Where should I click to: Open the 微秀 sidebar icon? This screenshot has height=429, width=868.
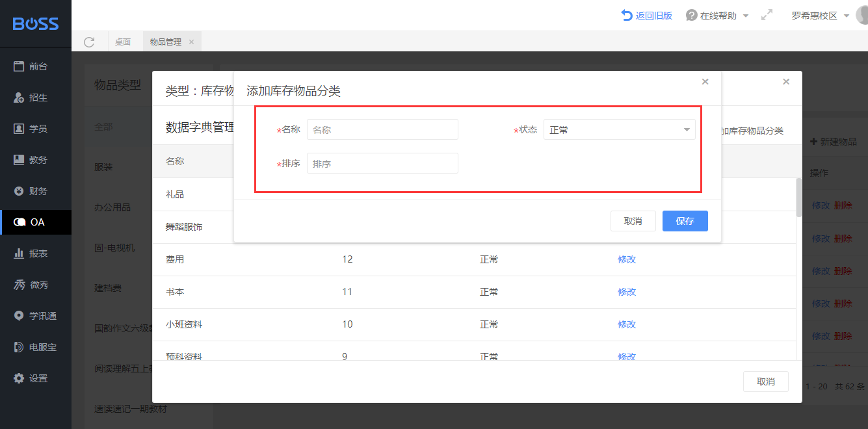coord(20,285)
